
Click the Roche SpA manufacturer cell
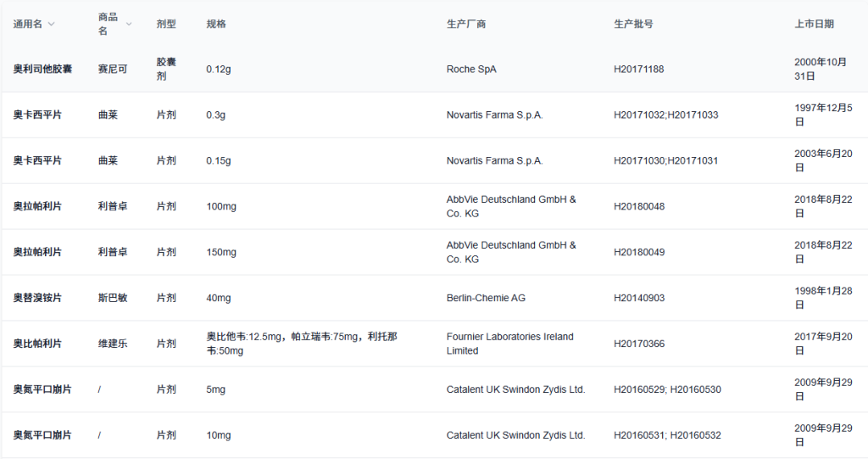coord(471,70)
